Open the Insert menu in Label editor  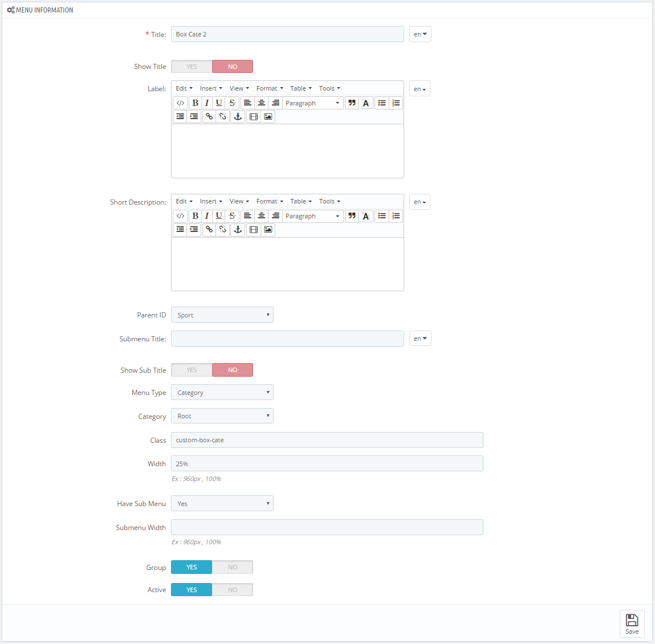(x=211, y=88)
